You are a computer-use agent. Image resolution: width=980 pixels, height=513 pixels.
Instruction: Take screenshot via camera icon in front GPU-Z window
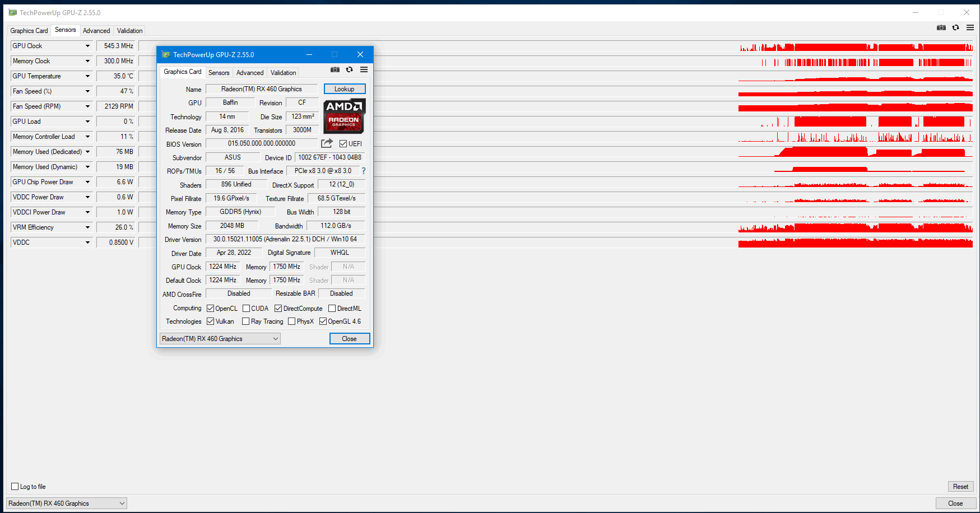pos(335,69)
